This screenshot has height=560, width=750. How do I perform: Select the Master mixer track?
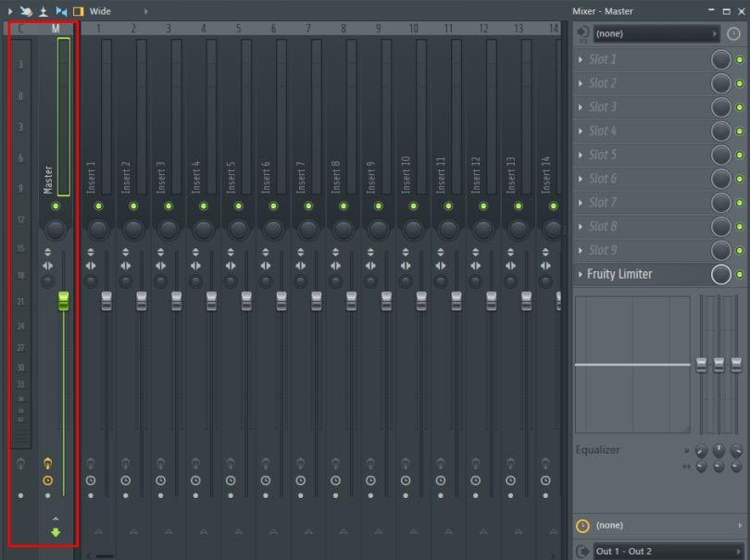56,29
